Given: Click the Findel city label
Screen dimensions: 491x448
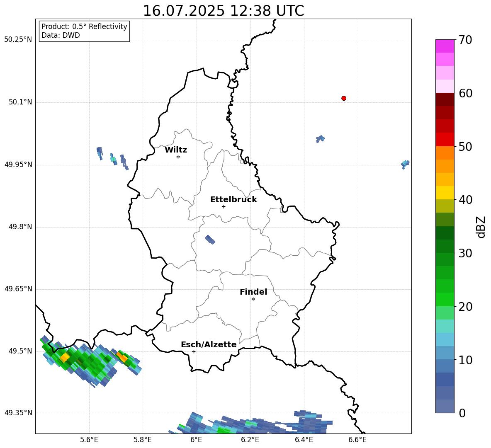Looking at the screenshot, I should pyautogui.click(x=253, y=292).
